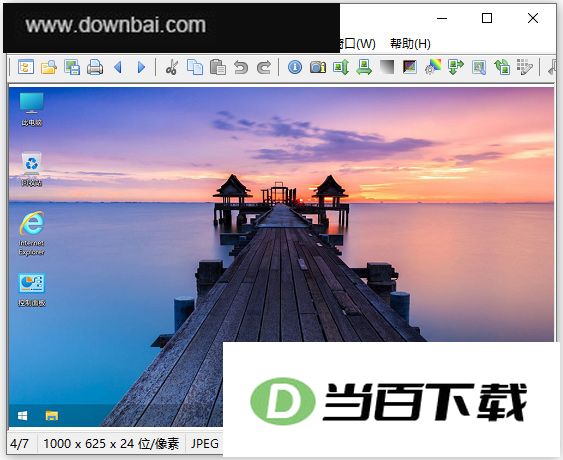Copy the image with the copy icon
Screen dimensions: 563x460
point(195,67)
